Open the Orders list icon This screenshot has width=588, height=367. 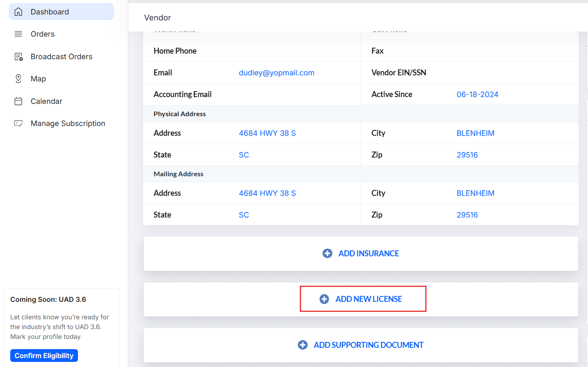18,34
